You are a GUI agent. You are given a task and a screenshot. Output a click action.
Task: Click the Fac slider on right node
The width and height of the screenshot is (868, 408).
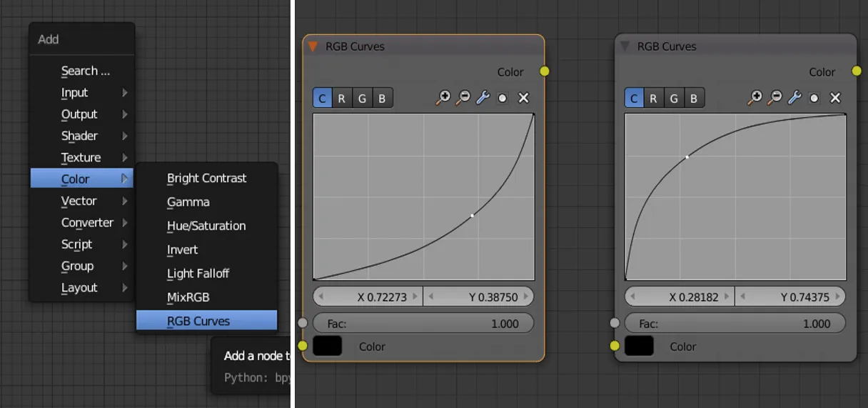735,324
